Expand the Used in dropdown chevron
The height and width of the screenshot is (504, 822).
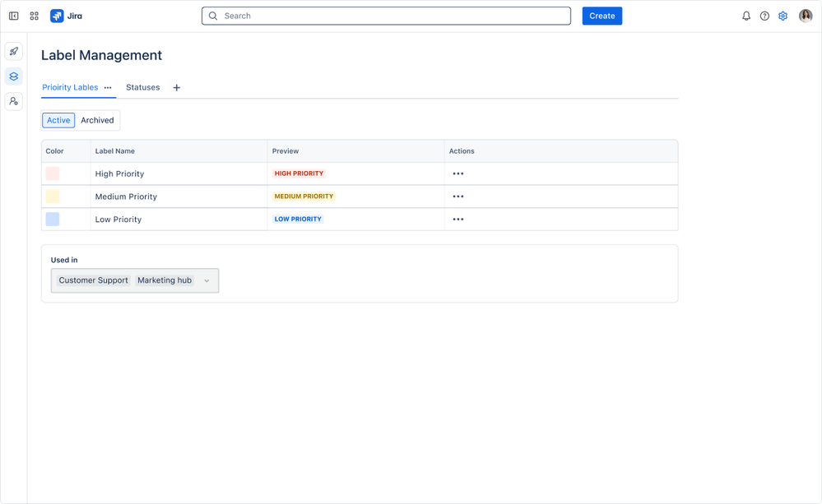pyautogui.click(x=207, y=281)
